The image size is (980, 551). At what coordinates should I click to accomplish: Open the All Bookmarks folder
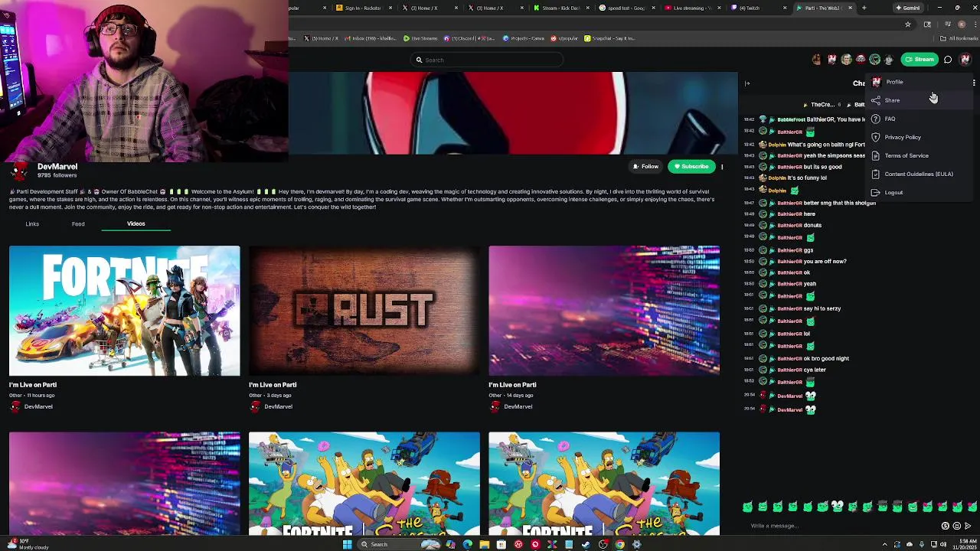pos(961,38)
